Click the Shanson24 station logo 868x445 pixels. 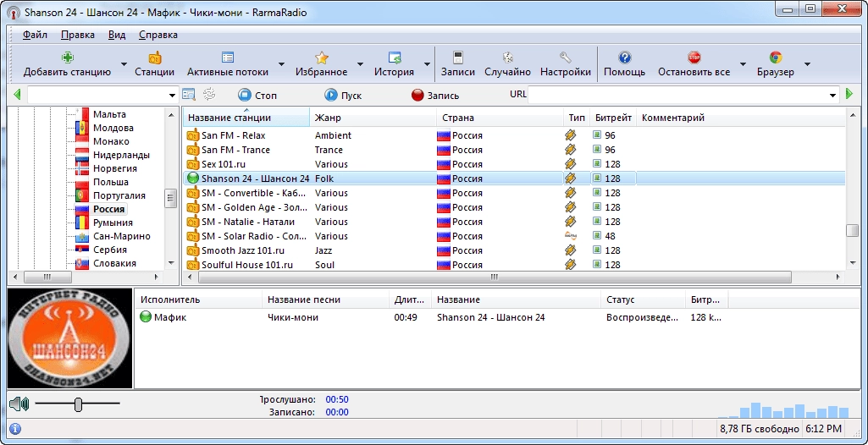(x=69, y=338)
